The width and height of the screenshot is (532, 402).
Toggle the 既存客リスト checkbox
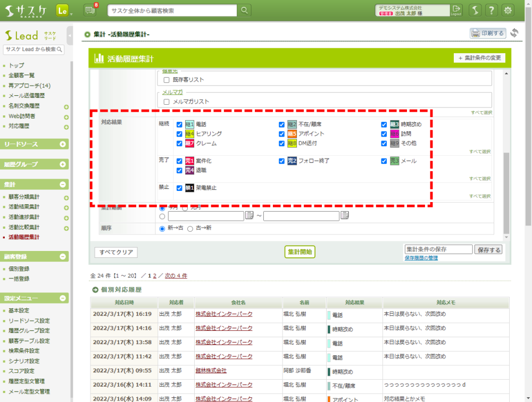[x=167, y=80]
